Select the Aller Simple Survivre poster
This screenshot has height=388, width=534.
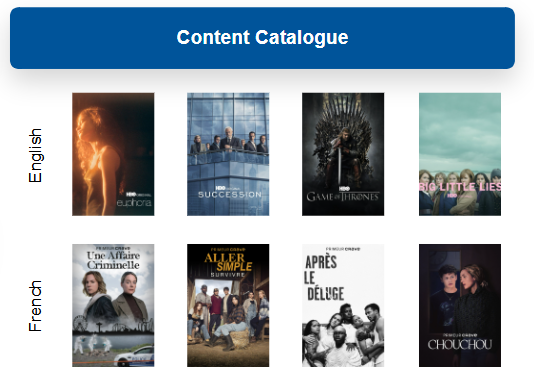pyautogui.click(x=228, y=305)
